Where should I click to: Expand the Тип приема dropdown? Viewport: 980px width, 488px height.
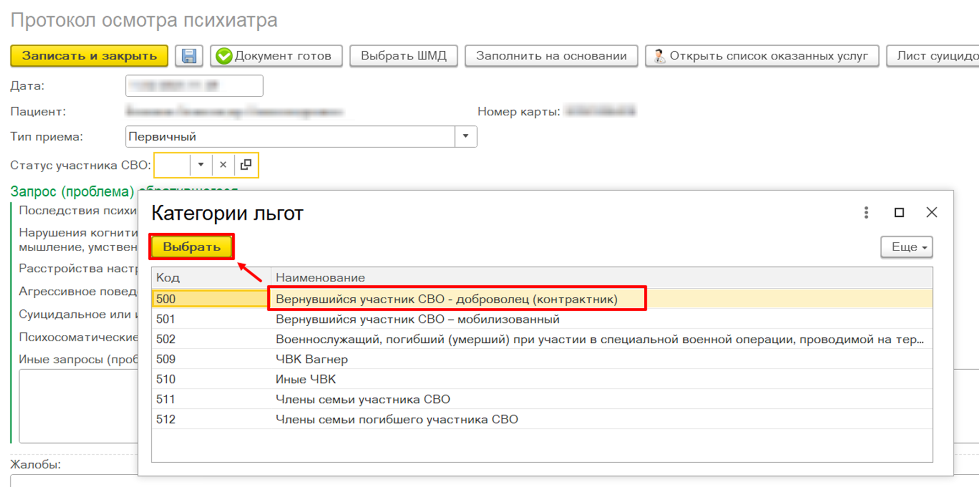tap(466, 137)
